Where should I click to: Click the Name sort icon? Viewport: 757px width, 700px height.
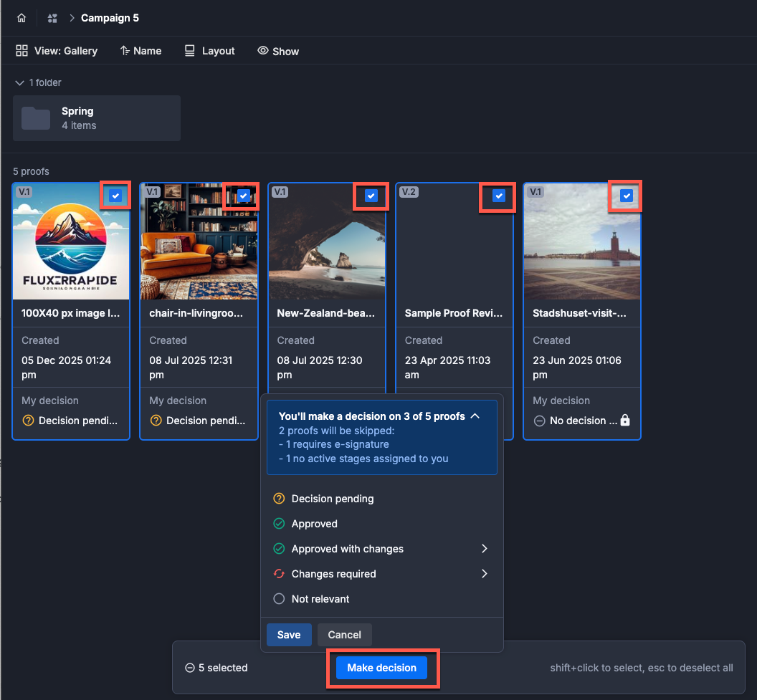click(x=125, y=51)
